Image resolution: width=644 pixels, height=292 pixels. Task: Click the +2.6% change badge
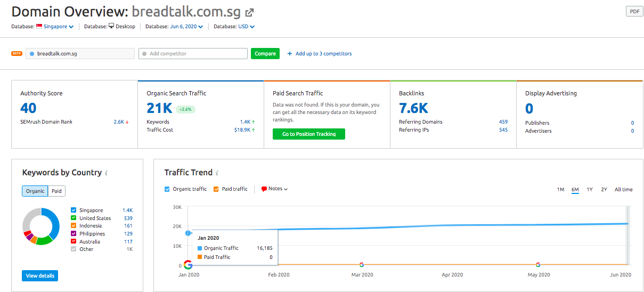click(186, 109)
